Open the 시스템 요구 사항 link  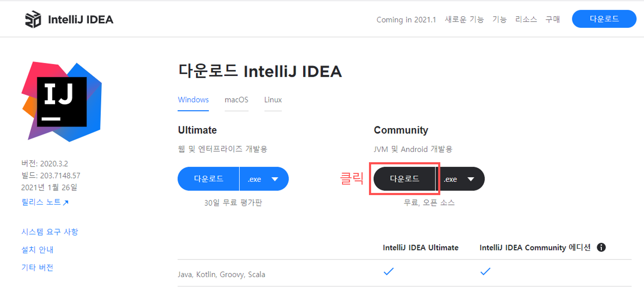point(50,232)
